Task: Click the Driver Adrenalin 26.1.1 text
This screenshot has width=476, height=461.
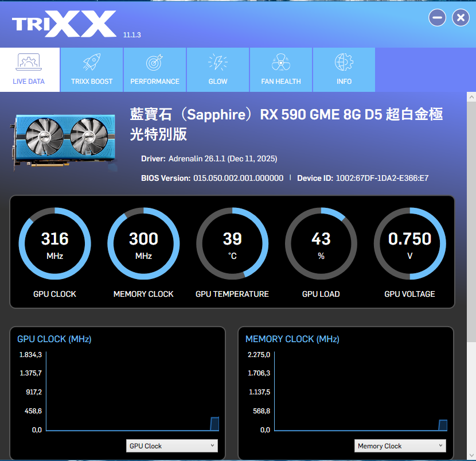Action: coord(209,158)
